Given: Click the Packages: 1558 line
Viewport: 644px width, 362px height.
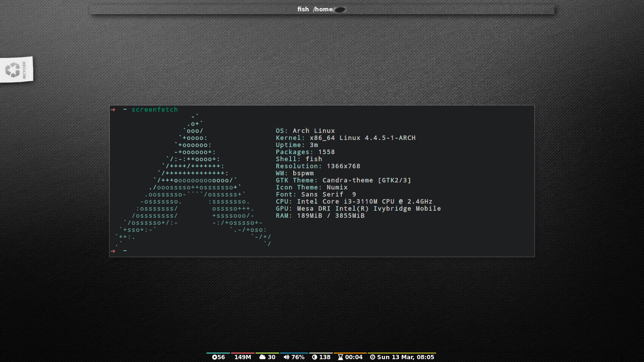Looking at the screenshot, I should (305, 152).
